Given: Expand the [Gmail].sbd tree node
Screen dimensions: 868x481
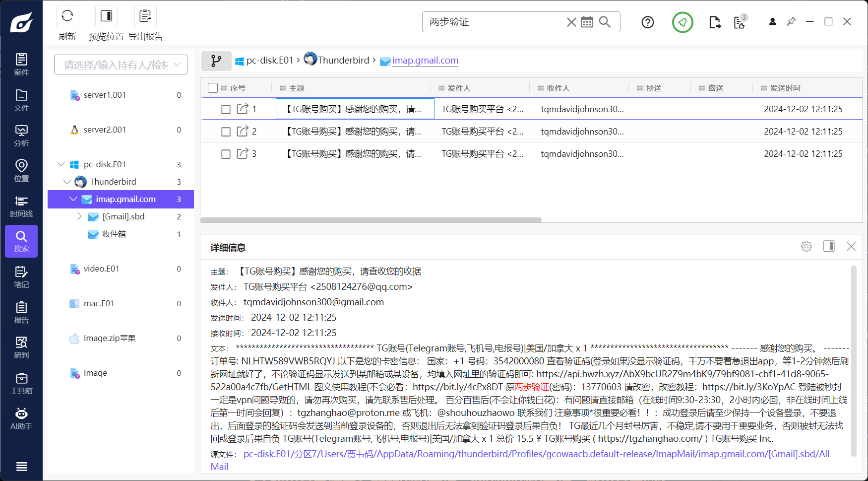Looking at the screenshot, I should click(x=79, y=216).
